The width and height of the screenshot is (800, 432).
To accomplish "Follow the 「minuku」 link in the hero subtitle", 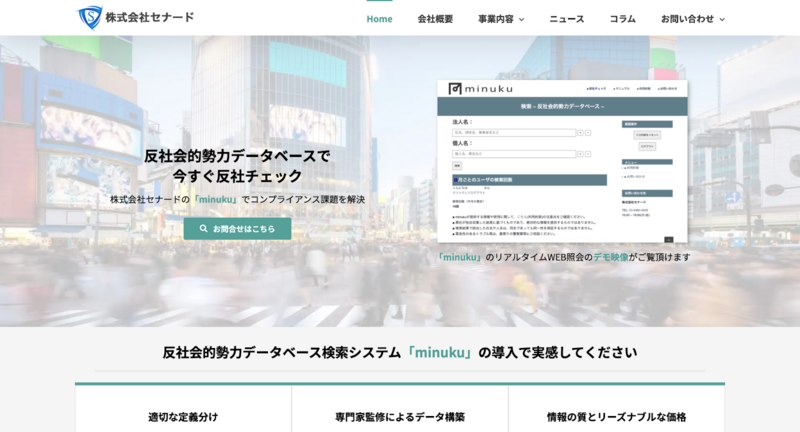I will pos(215,199).
